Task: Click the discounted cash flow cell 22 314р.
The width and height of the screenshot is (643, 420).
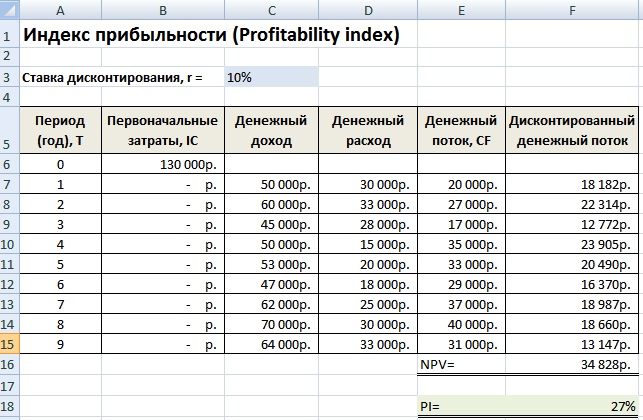Action: point(573,204)
